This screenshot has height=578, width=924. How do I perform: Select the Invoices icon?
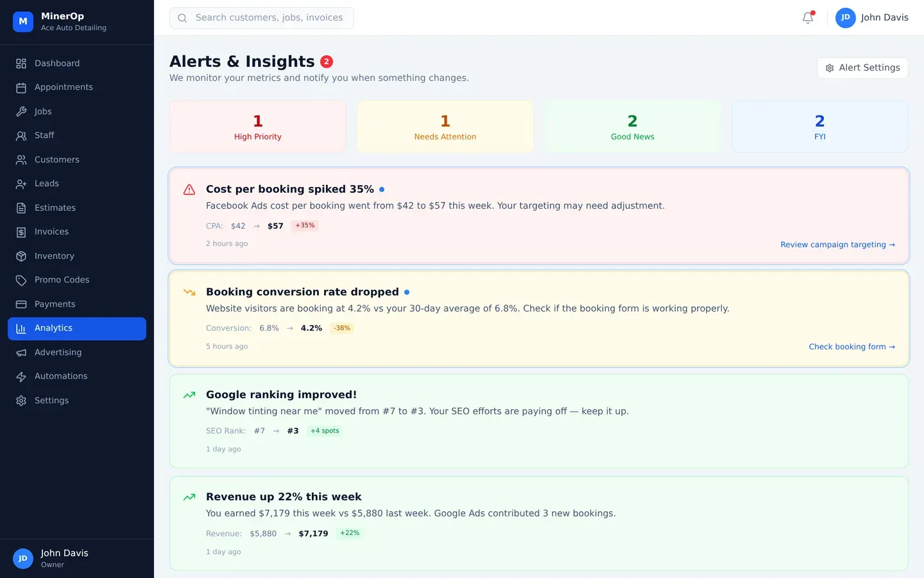click(x=21, y=232)
